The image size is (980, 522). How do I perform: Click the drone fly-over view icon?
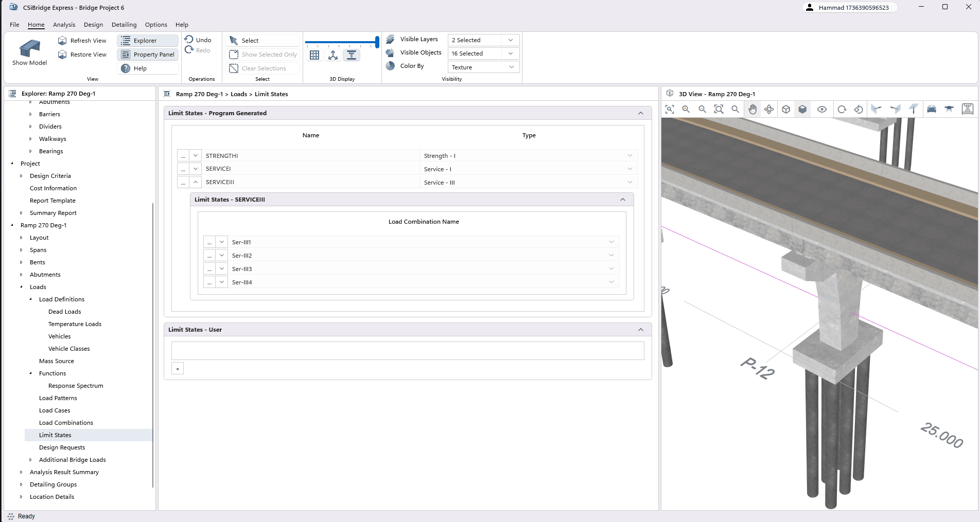coord(949,109)
